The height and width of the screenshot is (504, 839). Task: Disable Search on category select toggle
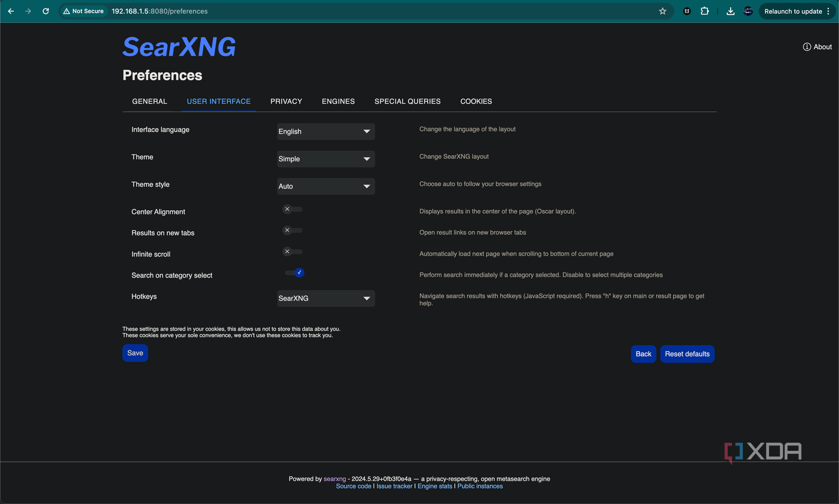point(294,272)
